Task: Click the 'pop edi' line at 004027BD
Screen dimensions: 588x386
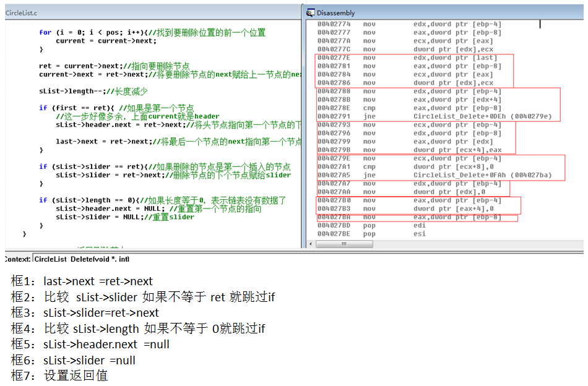Action: click(372, 226)
